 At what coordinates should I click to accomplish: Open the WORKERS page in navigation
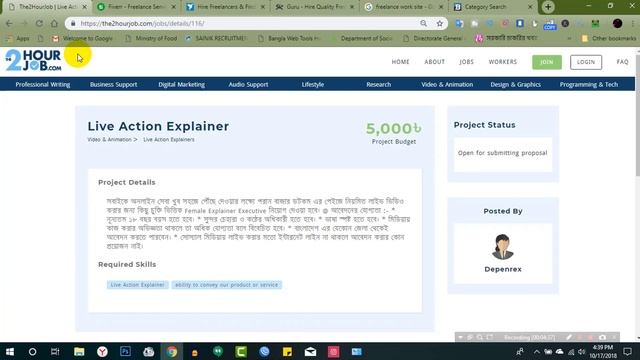pyautogui.click(x=502, y=62)
